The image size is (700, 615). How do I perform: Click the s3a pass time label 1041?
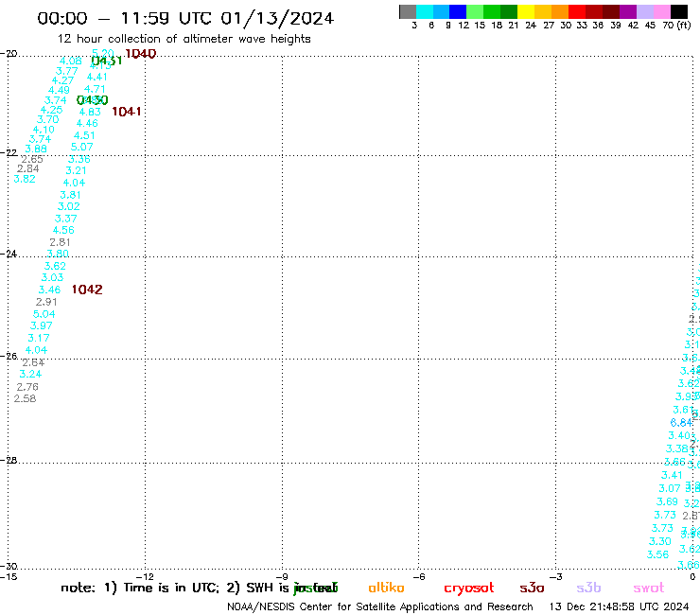tap(127, 112)
